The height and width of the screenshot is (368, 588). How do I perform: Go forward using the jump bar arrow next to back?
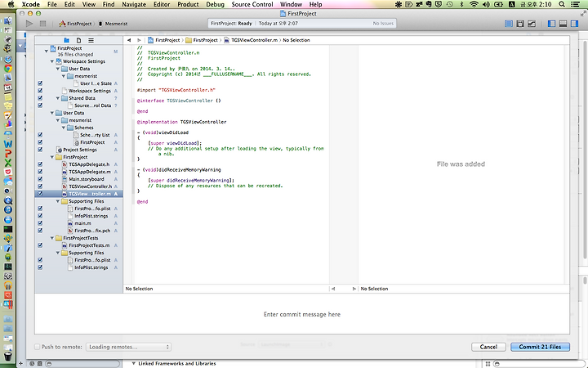tap(139, 40)
